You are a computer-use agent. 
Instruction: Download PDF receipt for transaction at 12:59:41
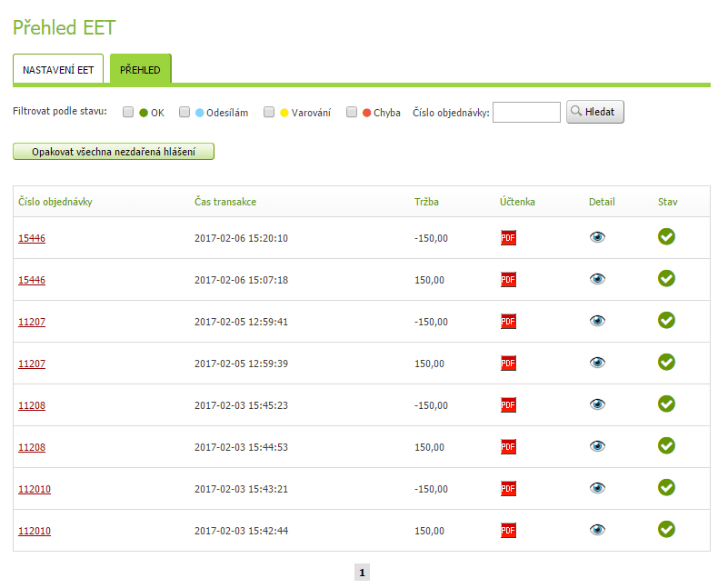click(x=508, y=322)
